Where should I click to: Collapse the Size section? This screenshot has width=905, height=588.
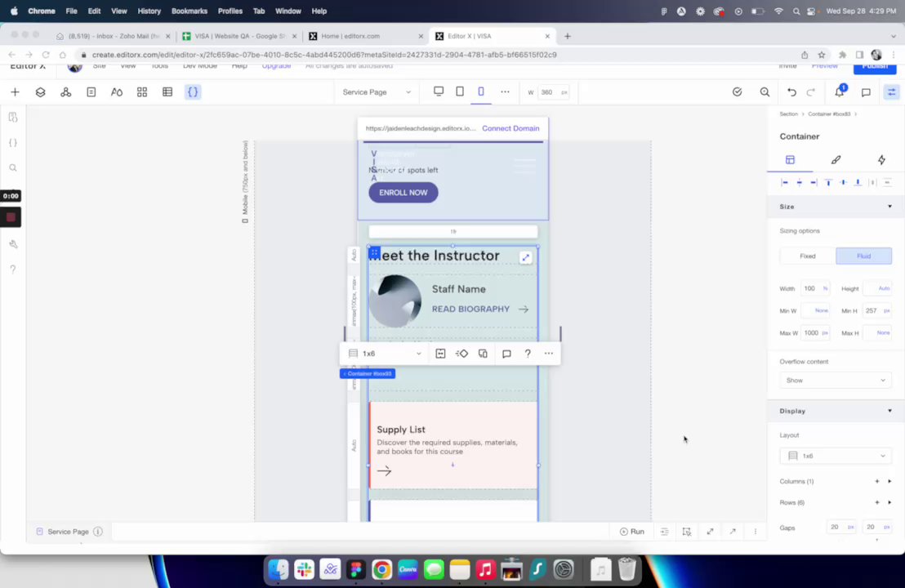tap(889, 207)
